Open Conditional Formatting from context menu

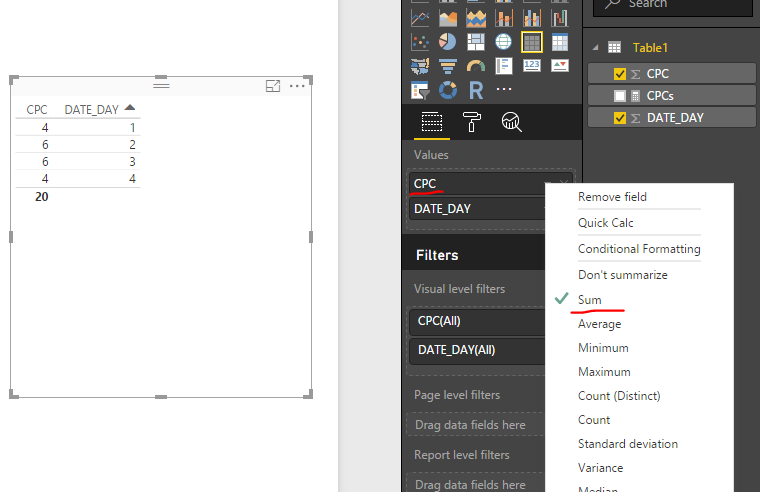click(639, 249)
